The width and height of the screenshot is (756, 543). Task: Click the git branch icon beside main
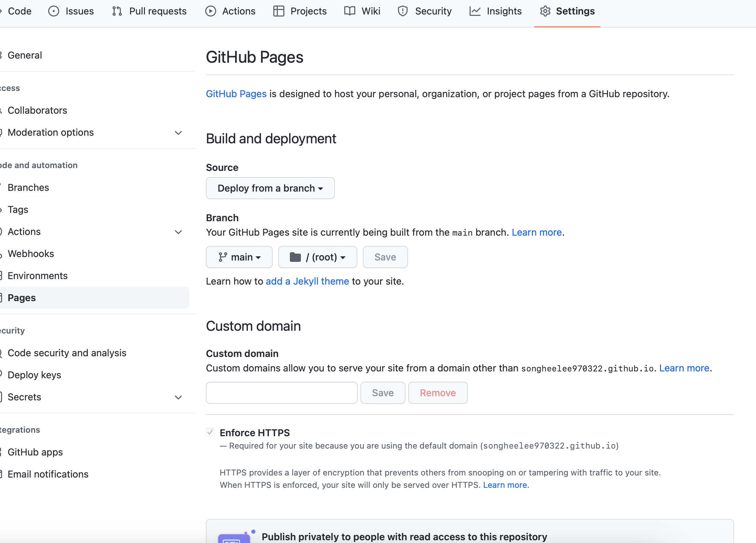click(x=223, y=257)
